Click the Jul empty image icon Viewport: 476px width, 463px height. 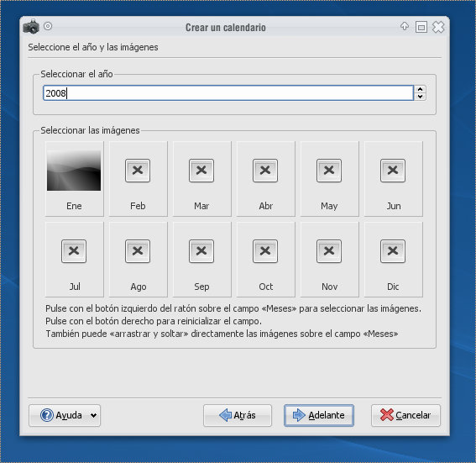pos(74,251)
